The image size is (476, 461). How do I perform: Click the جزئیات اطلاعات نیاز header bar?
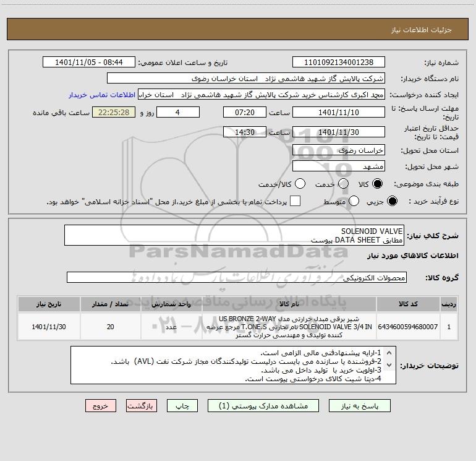(237, 29)
